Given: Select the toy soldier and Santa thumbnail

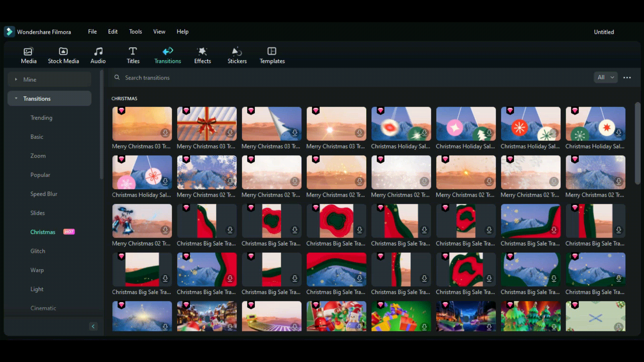Looking at the screenshot, I should pyautogui.click(x=336, y=316).
